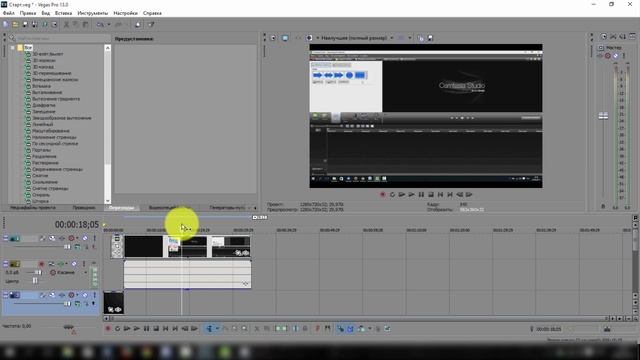Click Stop under the video preview
Image resolution: width=640 pixels, height=360 pixels.
click(431, 195)
